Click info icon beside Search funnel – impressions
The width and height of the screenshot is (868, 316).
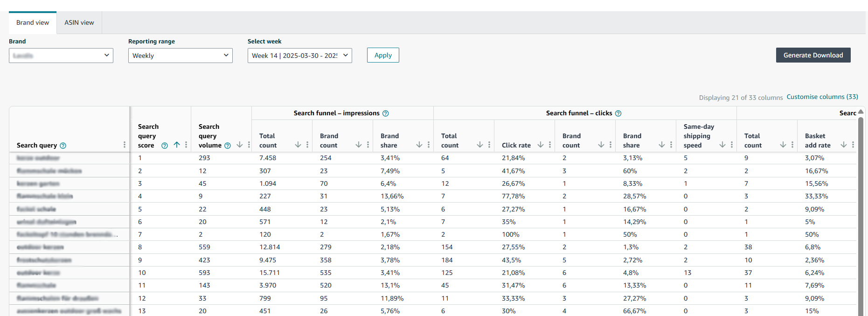pos(386,113)
